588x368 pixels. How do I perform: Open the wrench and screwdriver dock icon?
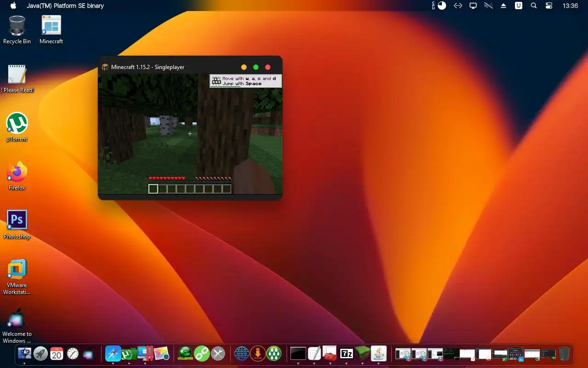(218, 353)
